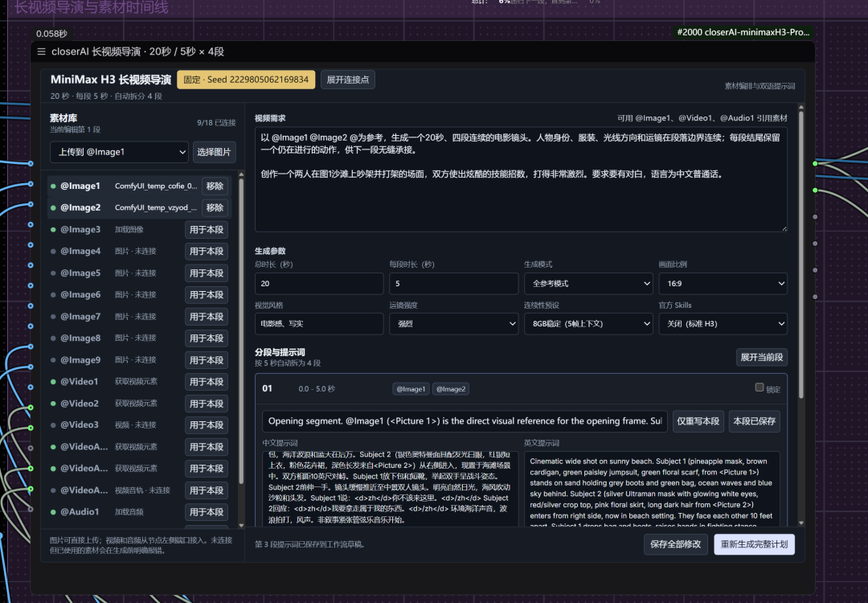
Task: Select the @Image1 material row label
Action: point(80,186)
